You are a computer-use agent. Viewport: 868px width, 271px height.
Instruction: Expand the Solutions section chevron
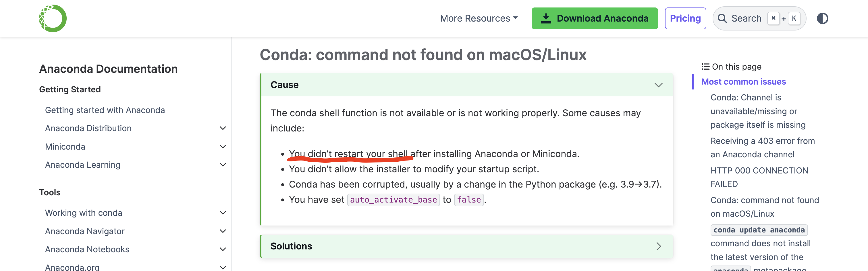[658, 246]
